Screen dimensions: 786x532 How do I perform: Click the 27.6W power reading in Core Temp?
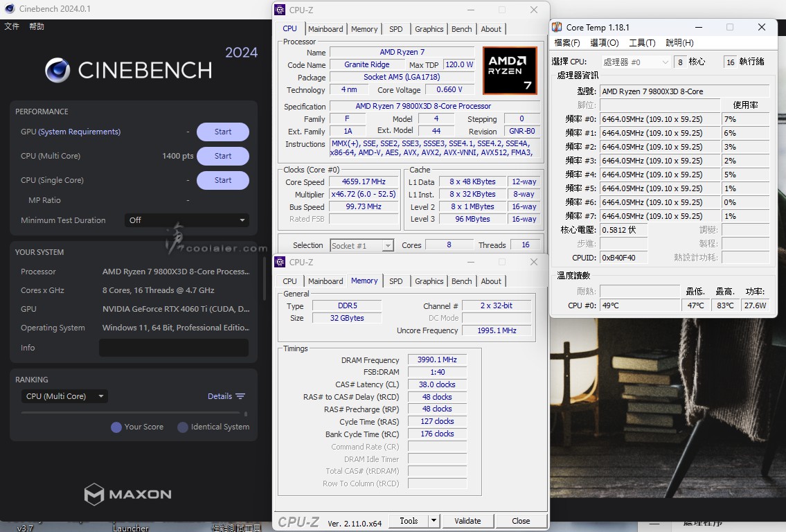[x=755, y=305]
